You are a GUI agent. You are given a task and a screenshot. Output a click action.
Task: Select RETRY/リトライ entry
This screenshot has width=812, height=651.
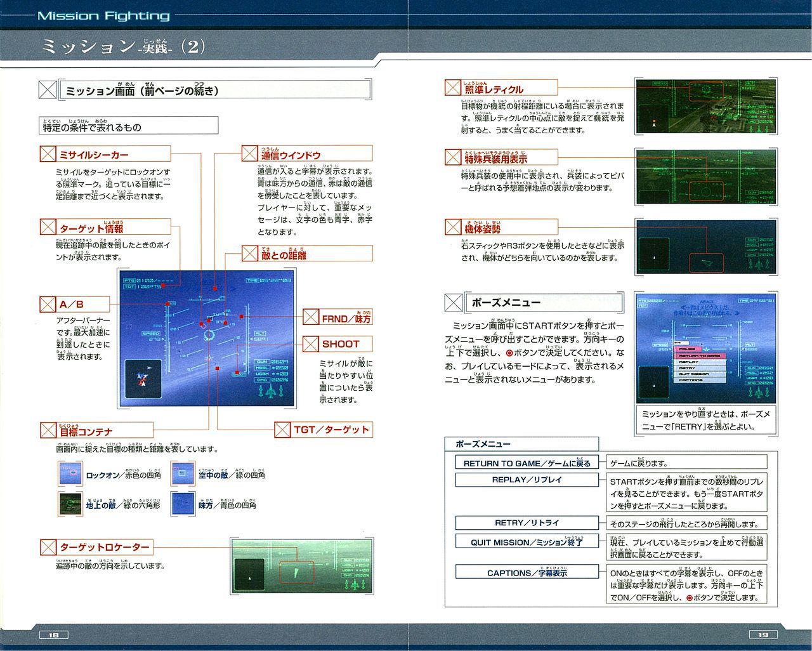coord(527,523)
